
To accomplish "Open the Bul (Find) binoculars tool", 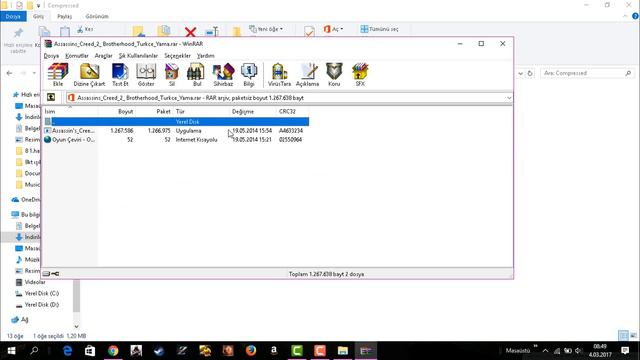I will click(x=197, y=75).
